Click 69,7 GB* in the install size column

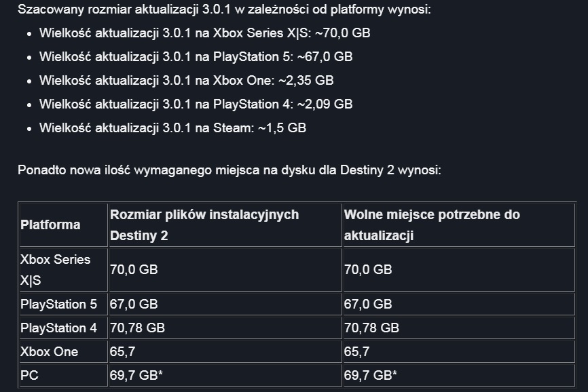point(136,375)
